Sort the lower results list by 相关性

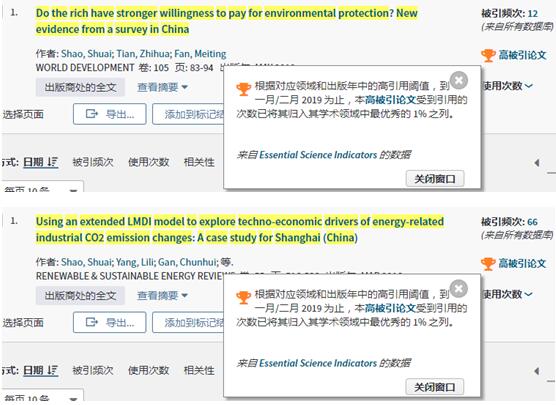tap(199, 371)
